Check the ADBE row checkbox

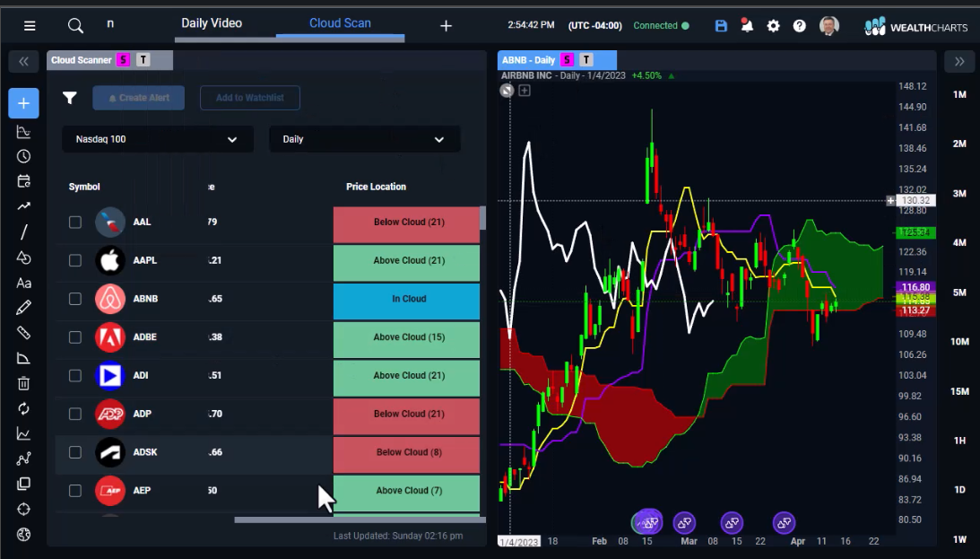[x=75, y=337]
